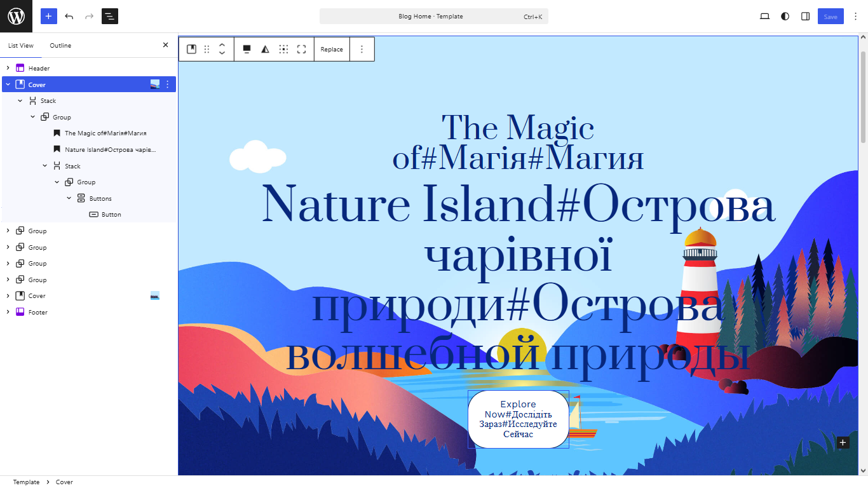This screenshot has width=868, height=488.
Task: Change content position grid
Action: pos(283,49)
